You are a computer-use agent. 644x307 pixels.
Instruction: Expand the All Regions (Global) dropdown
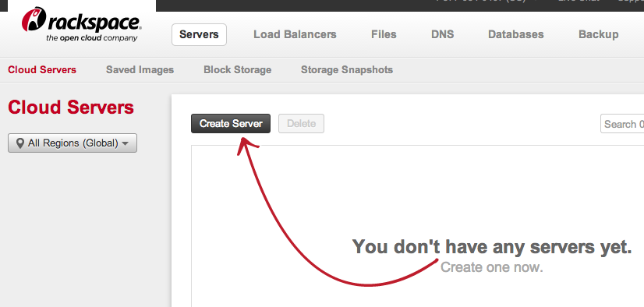pyautogui.click(x=73, y=143)
